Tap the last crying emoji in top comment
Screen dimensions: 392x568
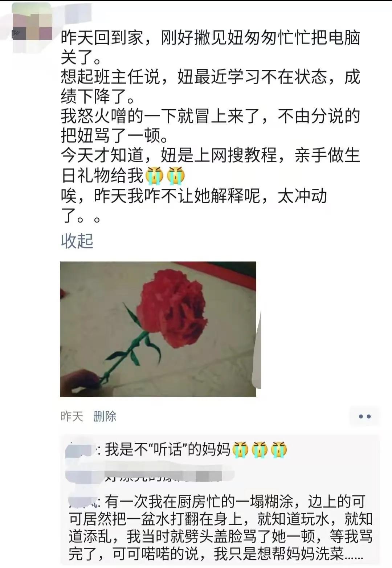279,450
